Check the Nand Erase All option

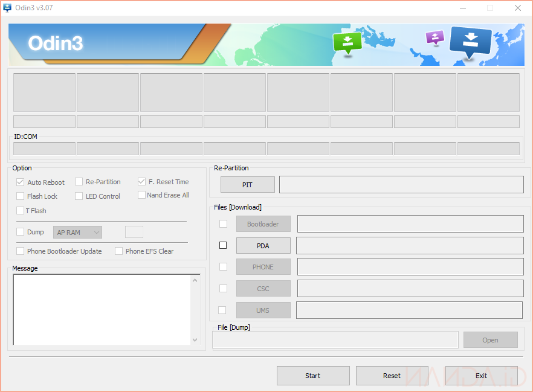coord(141,195)
